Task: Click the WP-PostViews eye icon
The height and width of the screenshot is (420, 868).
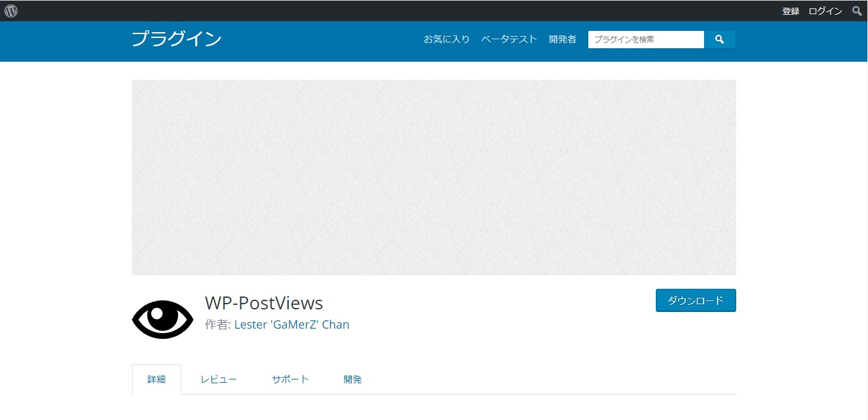Action: (163, 319)
